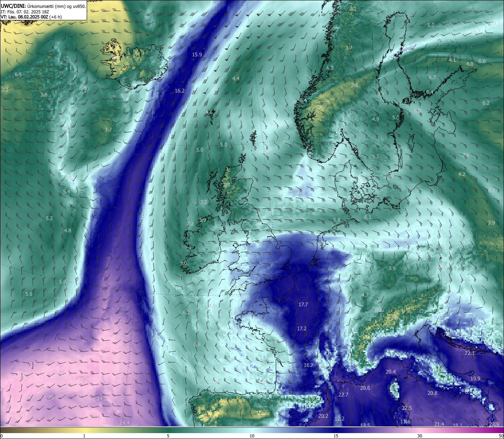Click the 20.2 value label
The width and height of the screenshot is (504, 439).
[x=323, y=416]
